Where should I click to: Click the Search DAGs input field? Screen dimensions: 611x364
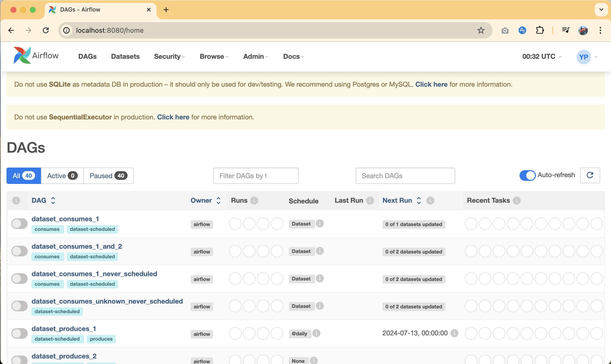pyautogui.click(x=405, y=176)
